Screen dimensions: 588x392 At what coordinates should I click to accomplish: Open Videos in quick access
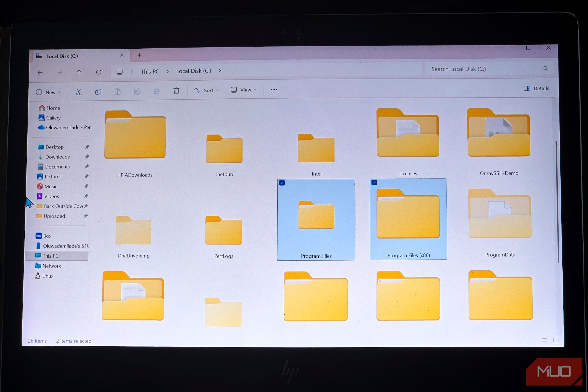(x=48, y=196)
